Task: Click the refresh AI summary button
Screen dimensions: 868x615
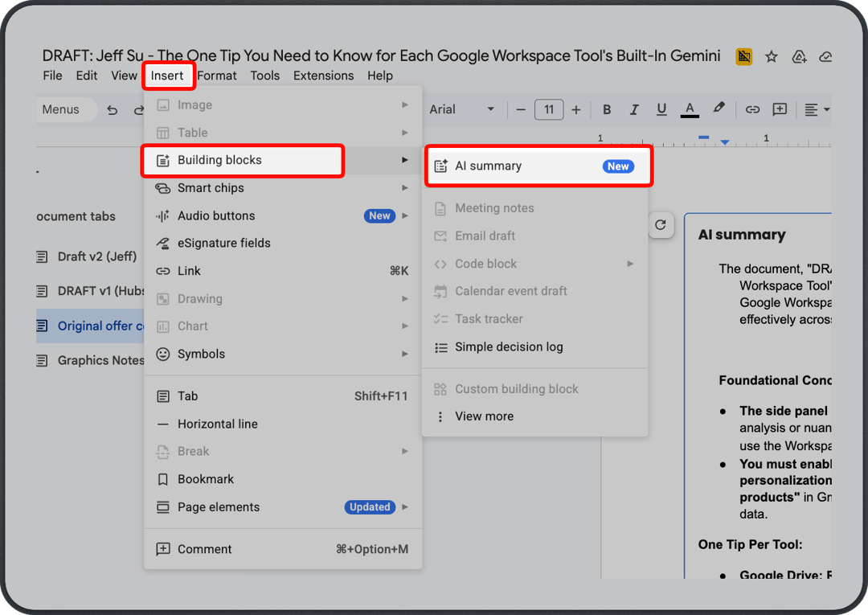Action: click(x=661, y=225)
